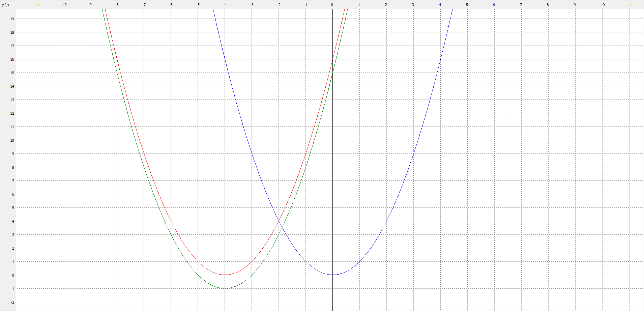Click the 19 label on the left ruler
This screenshot has width=644, height=311.
pos(12,19)
